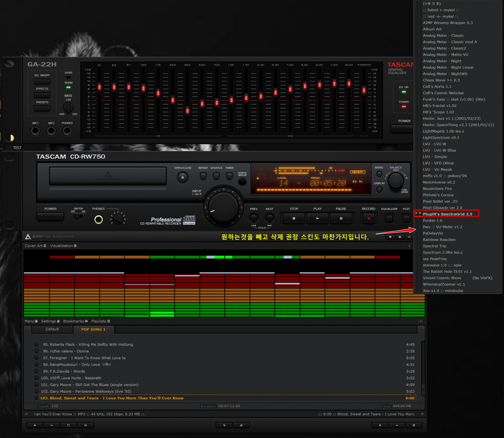Tick checkbox for Roberta Flack track 95
The image size is (504, 438).
36,344
